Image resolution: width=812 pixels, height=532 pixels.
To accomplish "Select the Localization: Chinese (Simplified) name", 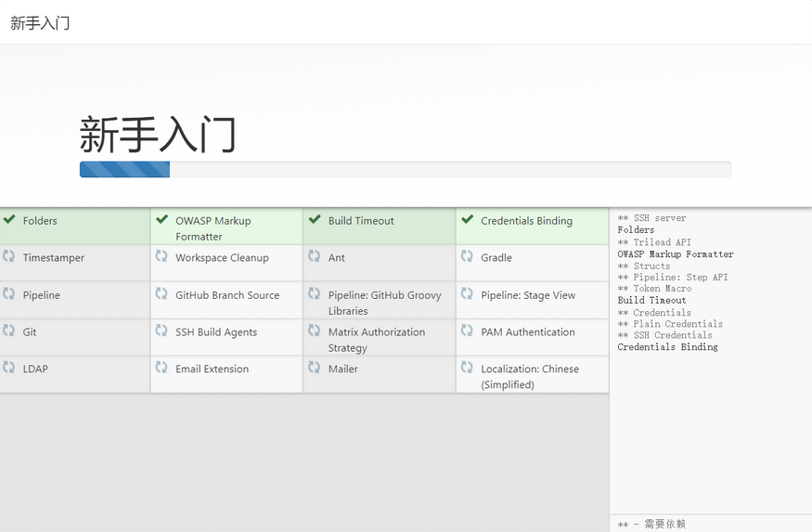I will (x=530, y=377).
